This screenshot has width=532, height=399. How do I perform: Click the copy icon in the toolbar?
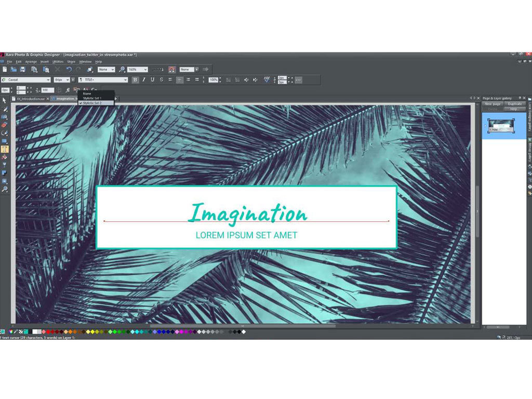pyautogui.click(x=34, y=70)
